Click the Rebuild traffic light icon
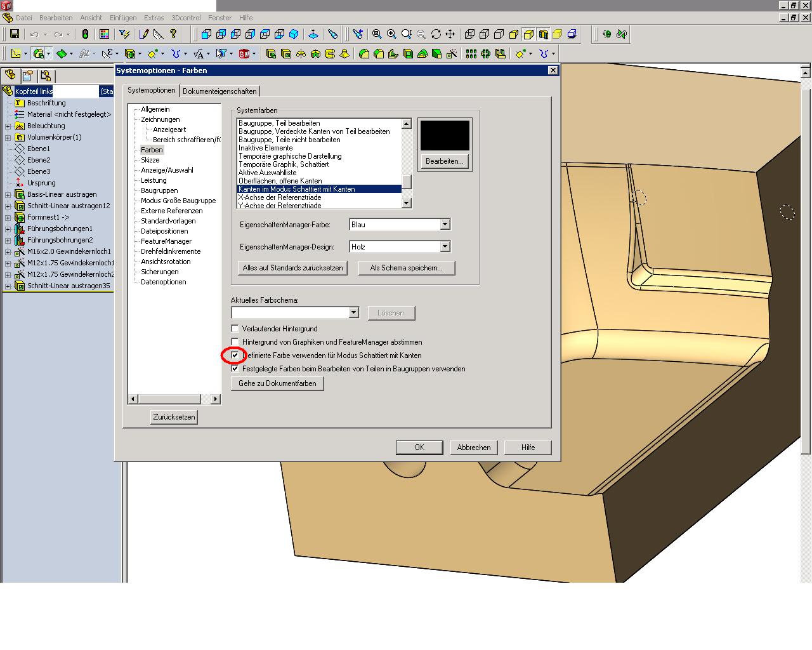Image resolution: width=812 pixels, height=650 pixels. pos(85,34)
